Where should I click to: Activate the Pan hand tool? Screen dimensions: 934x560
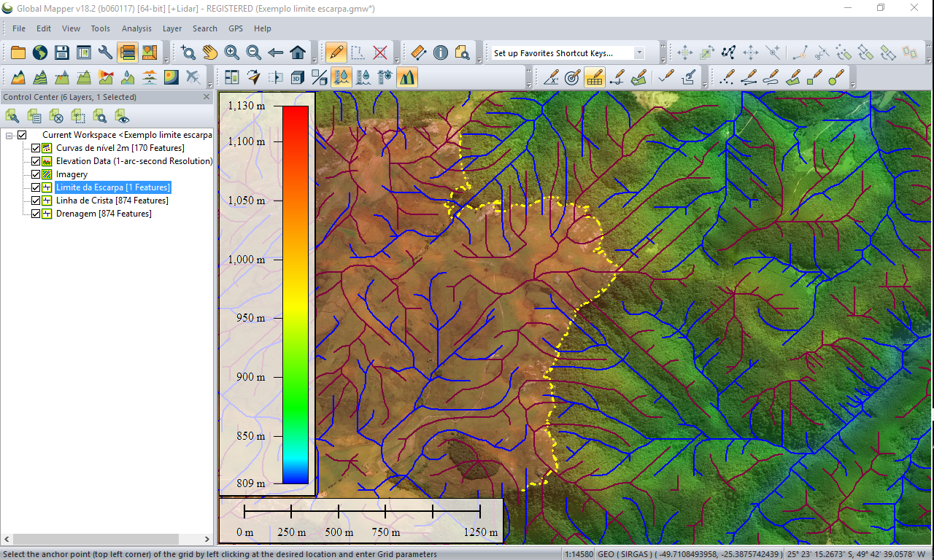tap(210, 52)
